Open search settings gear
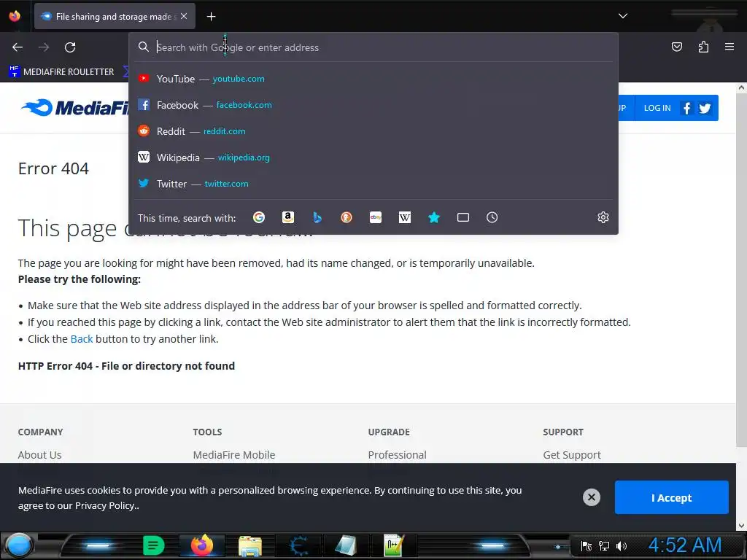The width and height of the screenshot is (747, 560). tap(603, 217)
